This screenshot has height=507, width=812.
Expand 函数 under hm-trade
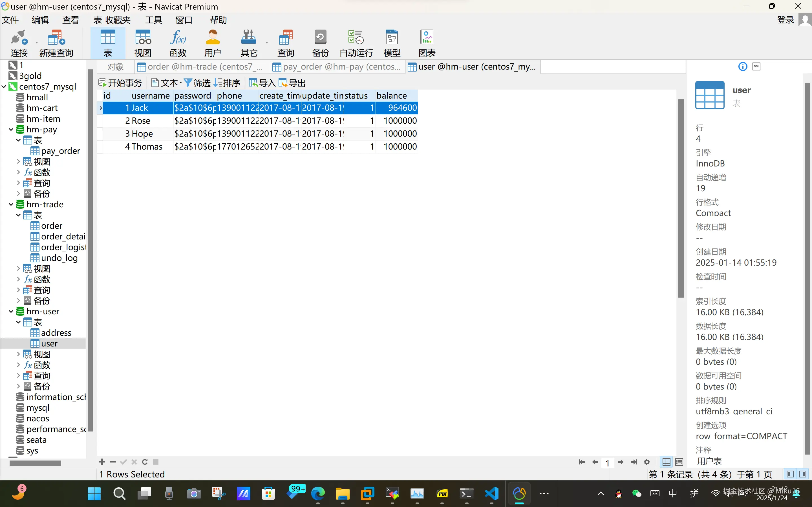(18, 279)
